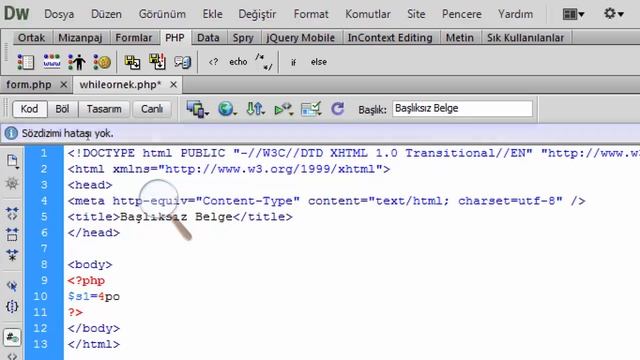Open the Pencere menu
This screenshot has width=640, height=360.
[x=462, y=14]
